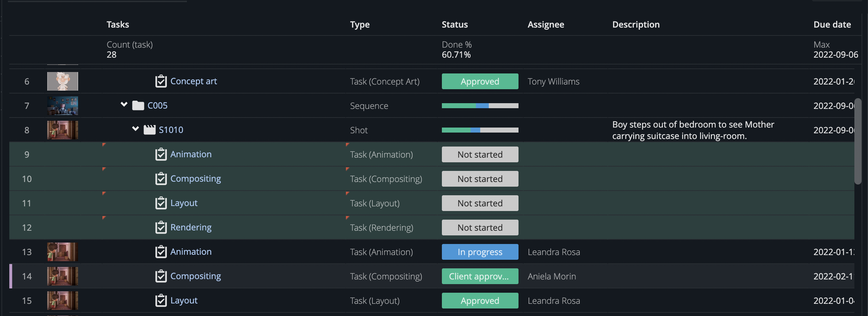Viewport: 868px width, 316px height.
Task: Click the task icon of row 11 Layout
Action: tap(161, 203)
